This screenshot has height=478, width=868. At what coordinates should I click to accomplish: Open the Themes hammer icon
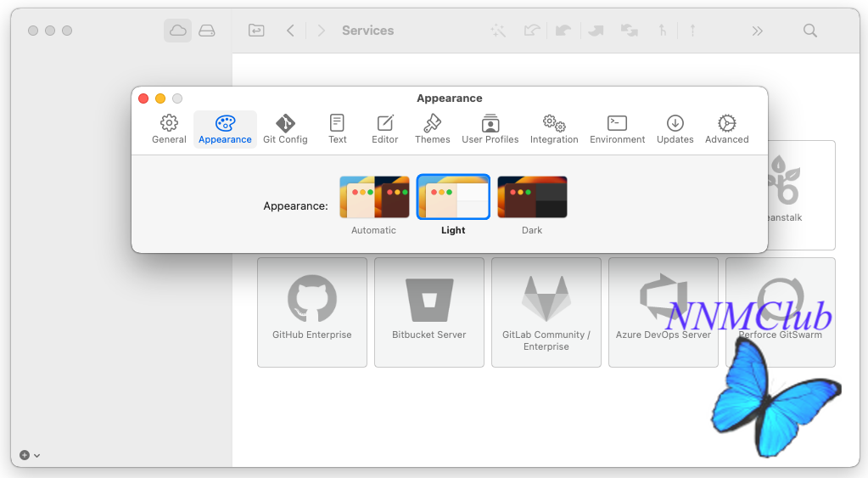pyautogui.click(x=432, y=129)
